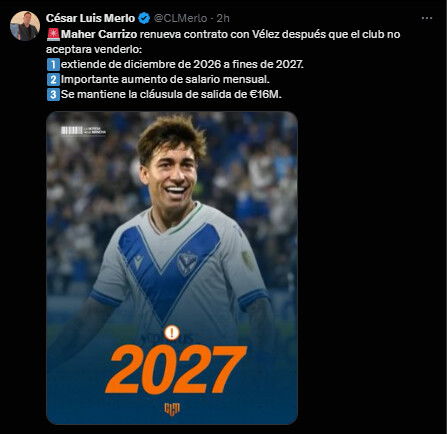Click the blue keycap 2 emoji
This screenshot has height=434, width=447.
pyautogui.click(x=53, y=79)
